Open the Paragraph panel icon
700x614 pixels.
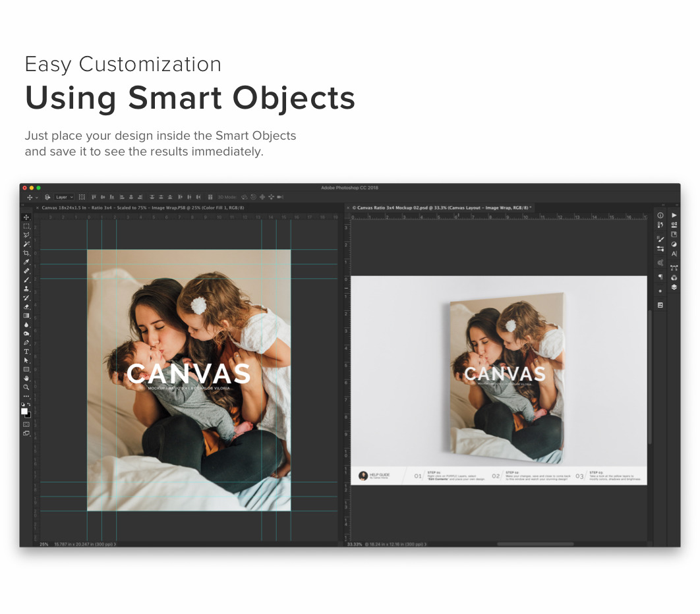(660, 277)
